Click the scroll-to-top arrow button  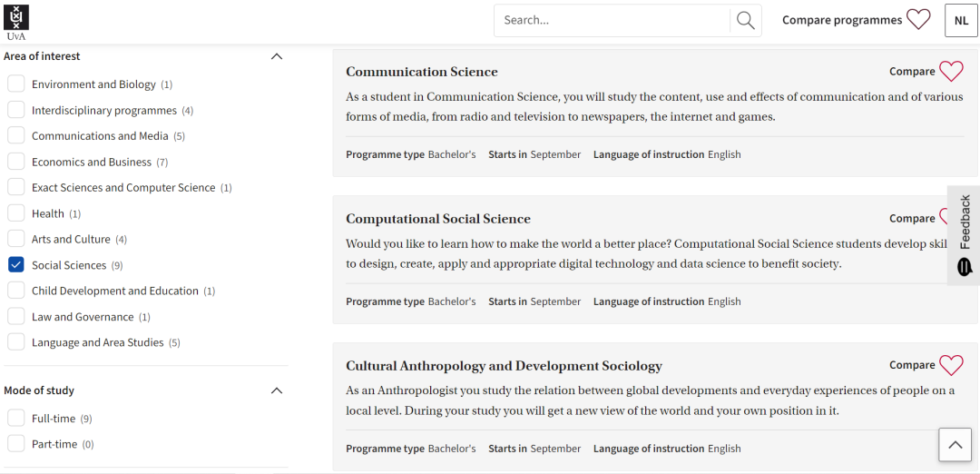[x=955, y=445]
